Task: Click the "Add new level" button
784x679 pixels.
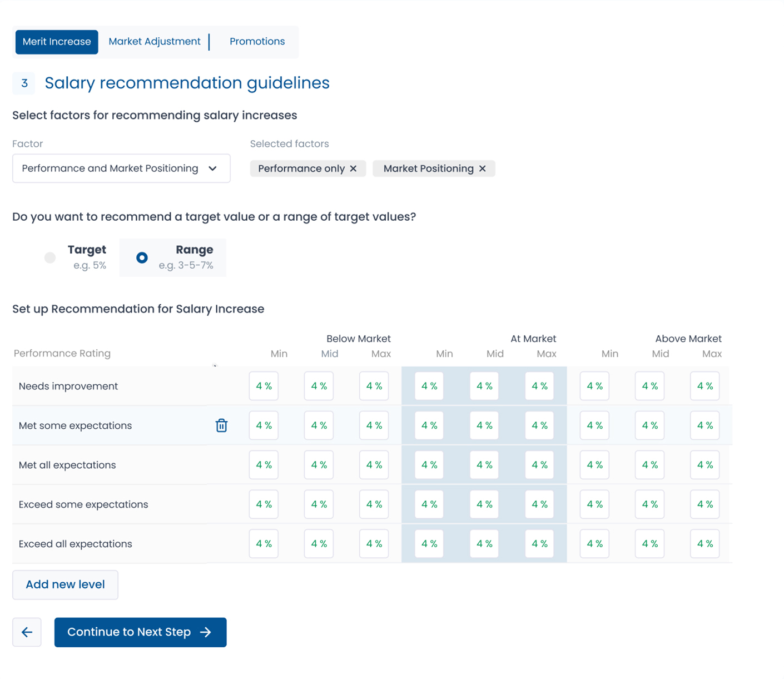Action: click(65, 584)
